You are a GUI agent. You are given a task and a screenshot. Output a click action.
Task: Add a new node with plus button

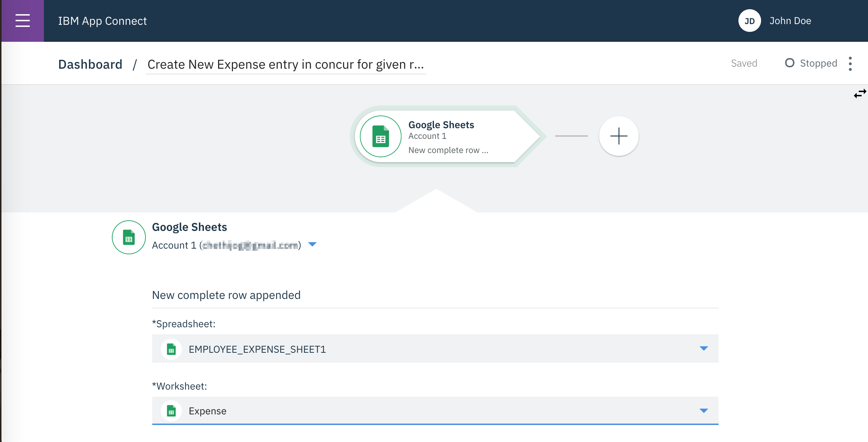618,136
